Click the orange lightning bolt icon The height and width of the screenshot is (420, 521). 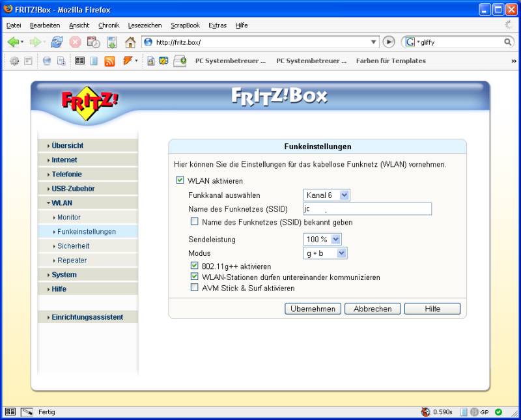pyautogui.click(x=128, y=61)
